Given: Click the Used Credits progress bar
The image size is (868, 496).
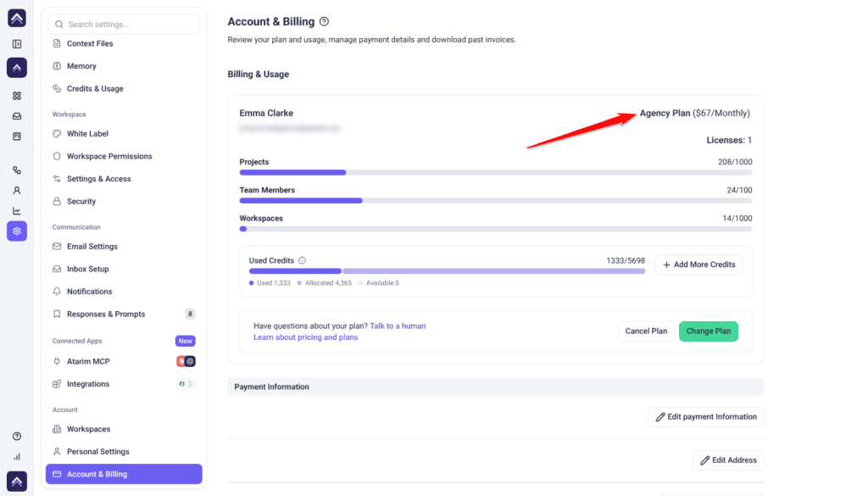Looking at the screenshot, I should point(447,271).
